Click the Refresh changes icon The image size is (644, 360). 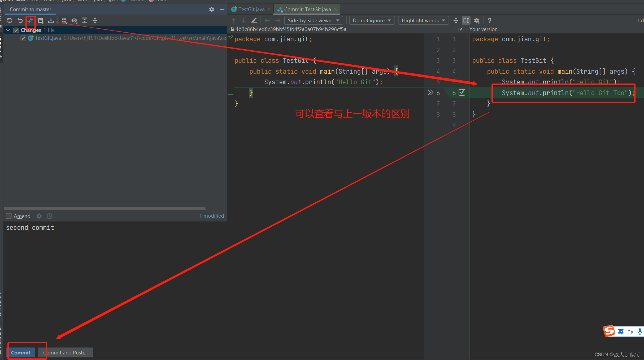pyautogui.click(x=10, y=20)
